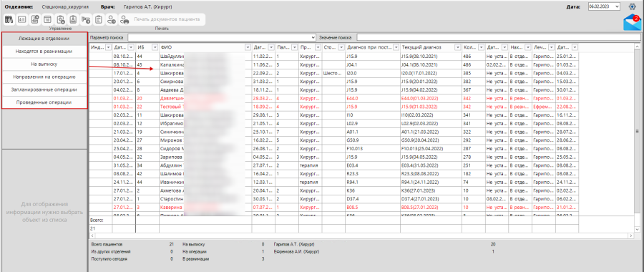Click the hospital bed with plus icon
Image resolution: width=644 pixels, height=272 pixels.
(x=86, y=19)
